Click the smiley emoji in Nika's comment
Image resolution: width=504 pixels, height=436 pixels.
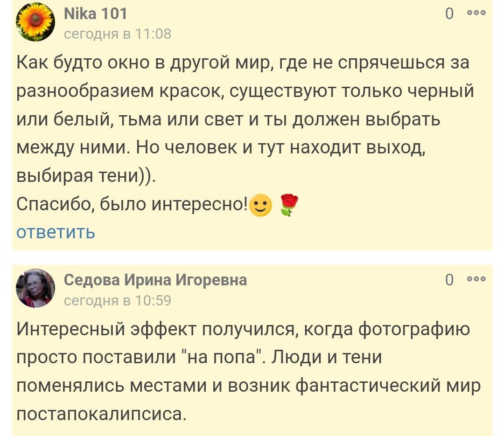click(261, 206)
